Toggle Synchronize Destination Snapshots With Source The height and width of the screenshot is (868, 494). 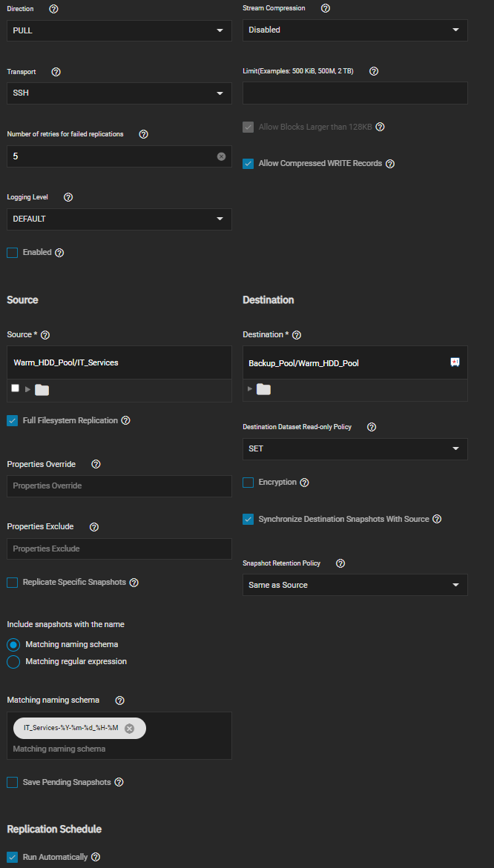[x=248, y=520]
